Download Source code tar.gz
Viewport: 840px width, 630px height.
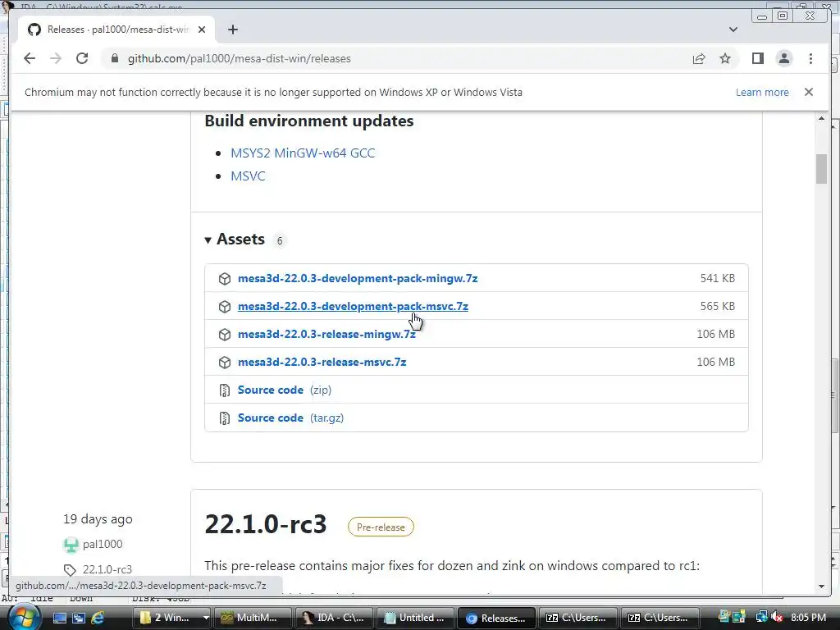pyautogui.click(x=290, y=418)
